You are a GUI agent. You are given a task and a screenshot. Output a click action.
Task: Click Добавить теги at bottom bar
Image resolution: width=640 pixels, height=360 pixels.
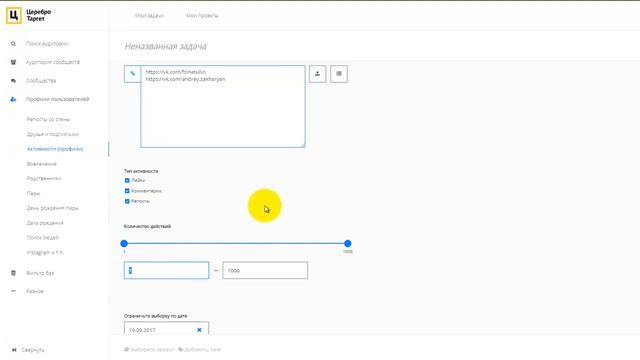202,350
